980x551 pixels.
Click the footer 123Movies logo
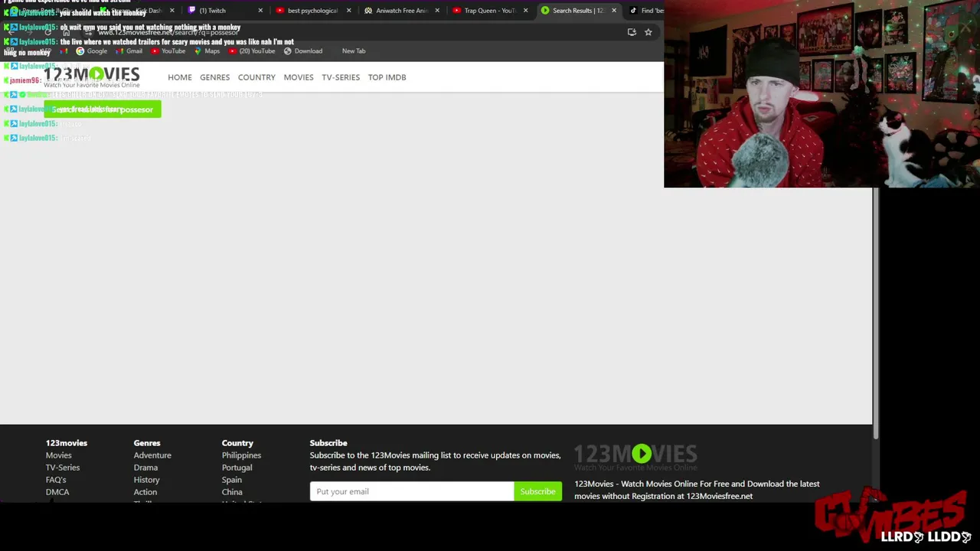click(x=635, y=456)
